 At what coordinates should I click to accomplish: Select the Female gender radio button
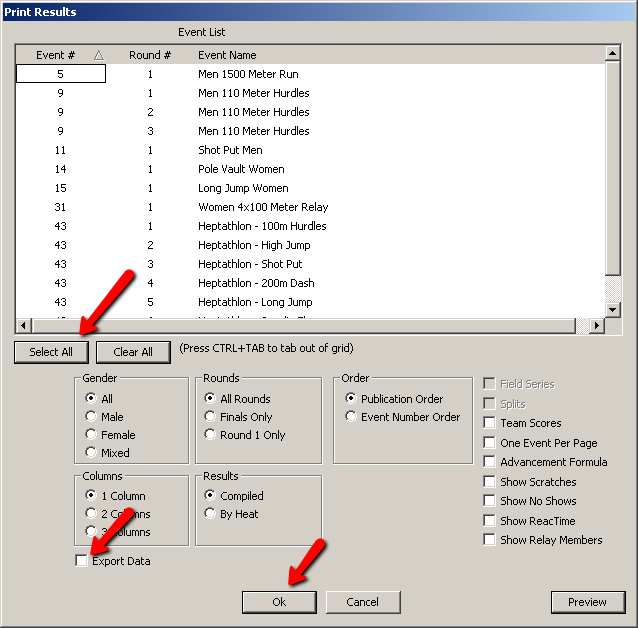(x=92, y=435)
